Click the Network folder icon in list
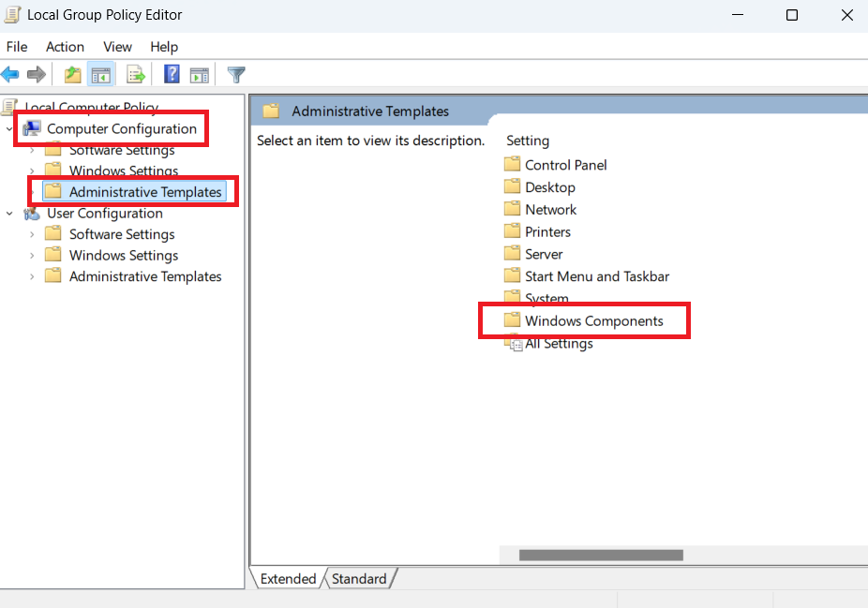Screen dimensions: 868x608 tap(512, 209)
